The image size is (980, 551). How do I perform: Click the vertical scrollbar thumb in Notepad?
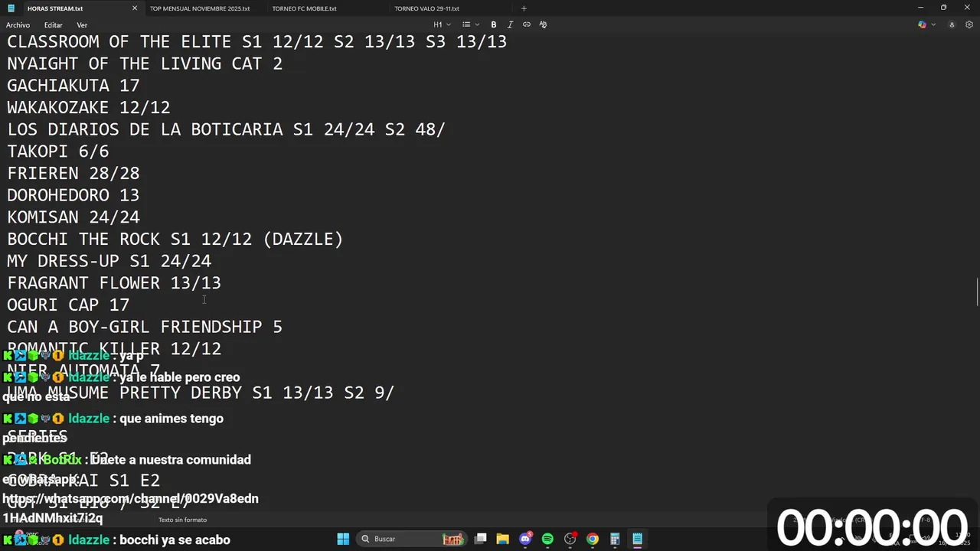tap(977, 292)
